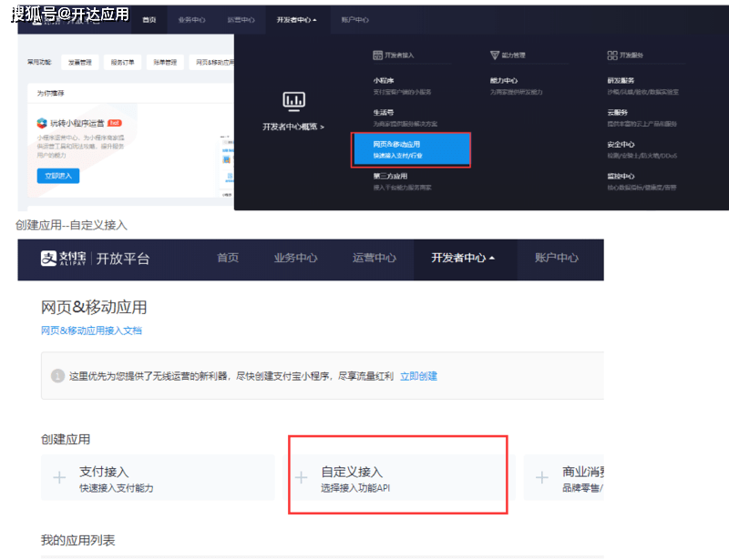
Task: Open 安全中心 in the mega menu
Action: pyautogui.click(x=621, y=145)
